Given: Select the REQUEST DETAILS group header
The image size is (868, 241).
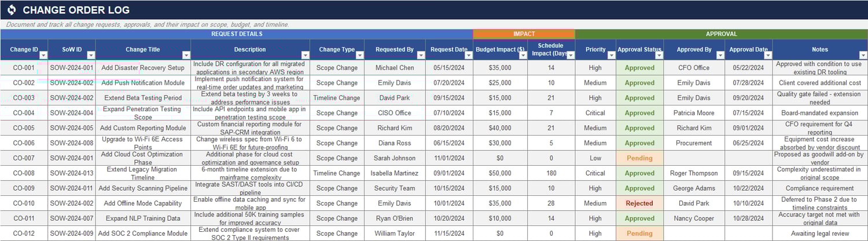Looking at the screenshot, I should coord(237,34).
